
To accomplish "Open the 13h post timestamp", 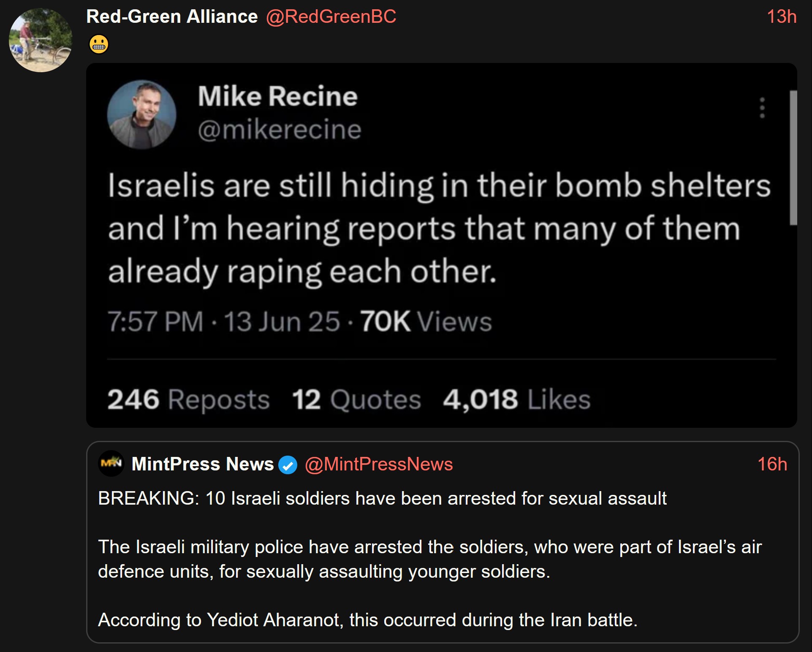I will (x=782, y=17).
